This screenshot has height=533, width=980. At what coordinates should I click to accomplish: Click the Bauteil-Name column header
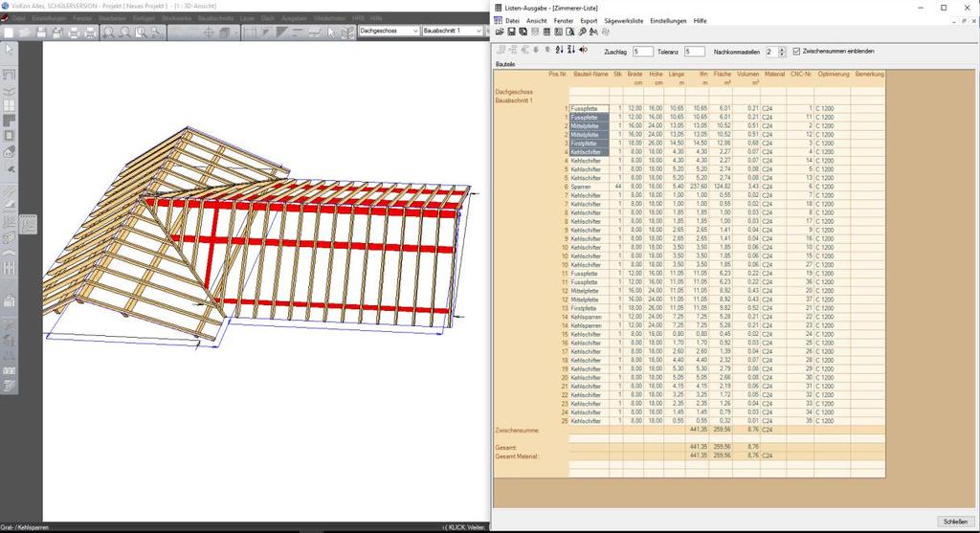point(590,74)
